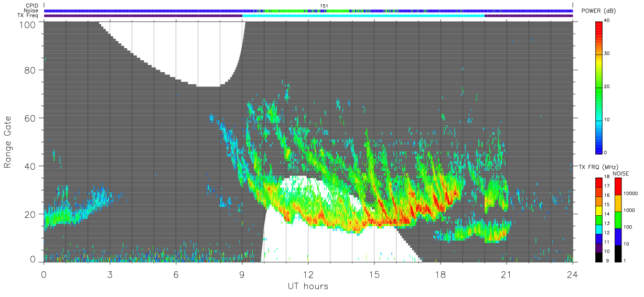644x297 pixels.
Task: Click the x-axis tick label '3'
Action: pos(110,273)
